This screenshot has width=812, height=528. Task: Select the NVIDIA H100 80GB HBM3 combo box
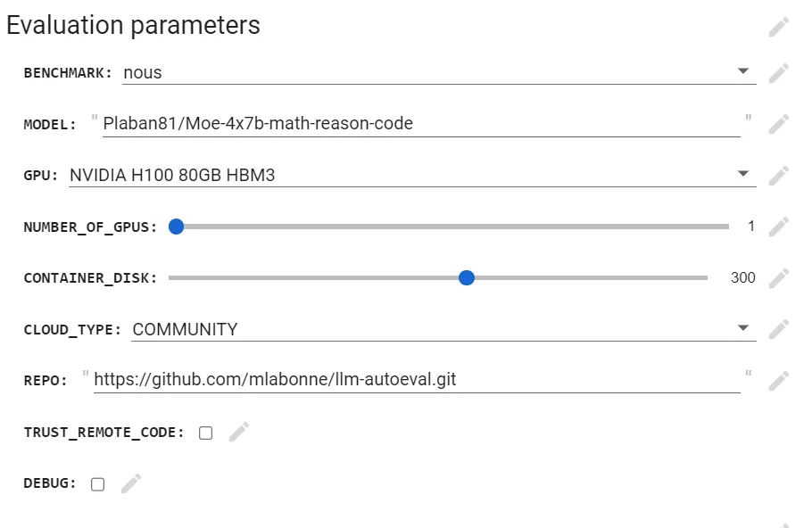(412, 175)
